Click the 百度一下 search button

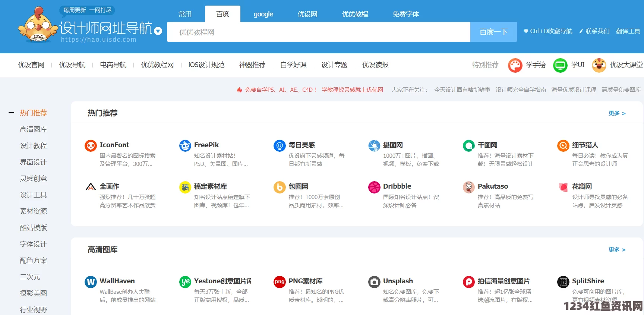[x=493, y=32]
